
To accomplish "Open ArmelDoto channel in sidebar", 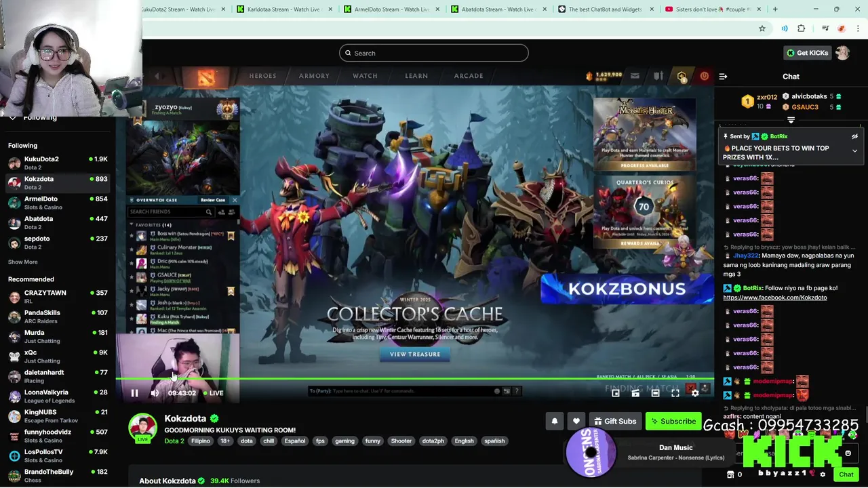I will 58,203.
